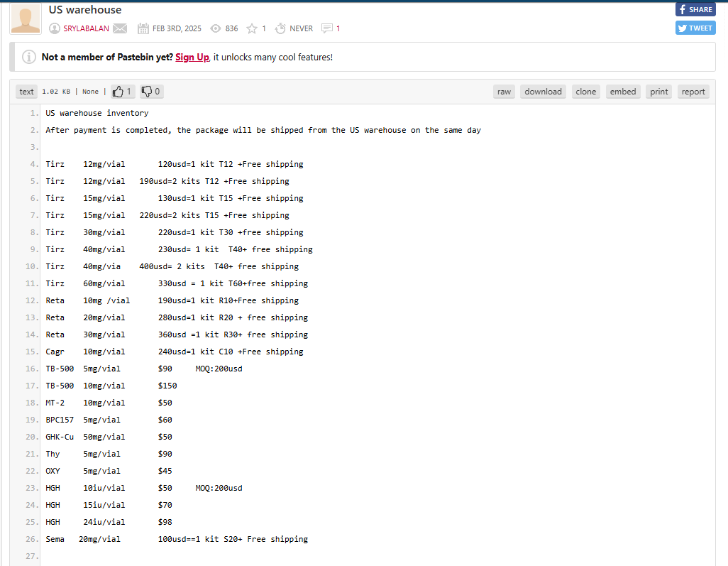Image resolution: width=728 pixels, height=566 pixels.
Task: Click '190usd=2 kits T12' line text
Action: [x=214, y=181]
